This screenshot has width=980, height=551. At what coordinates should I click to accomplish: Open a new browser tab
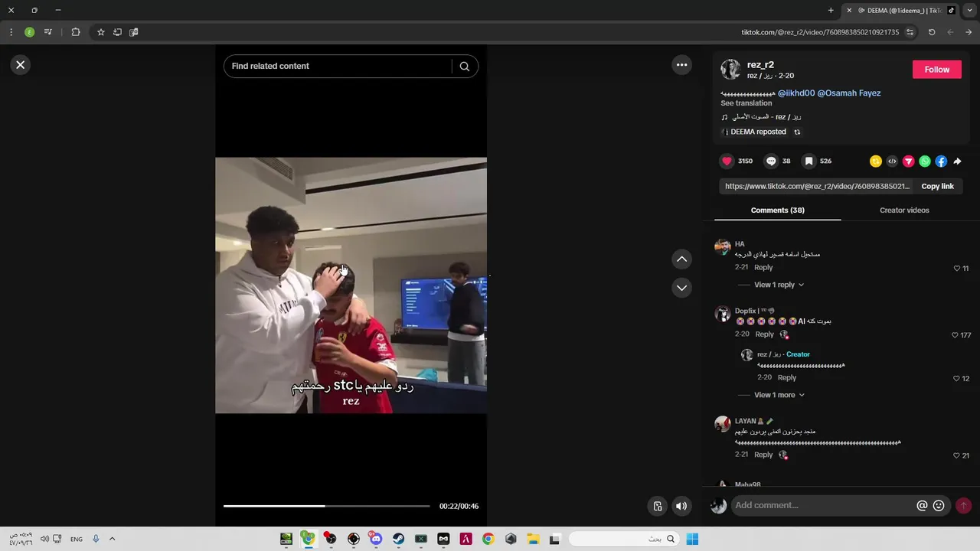click(831, 11)
